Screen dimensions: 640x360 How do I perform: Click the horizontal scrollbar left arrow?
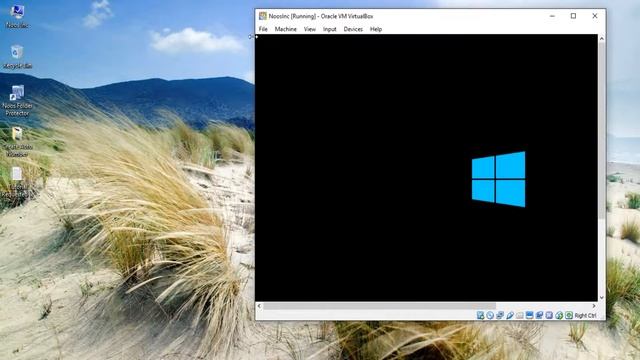tap(259, 306)
